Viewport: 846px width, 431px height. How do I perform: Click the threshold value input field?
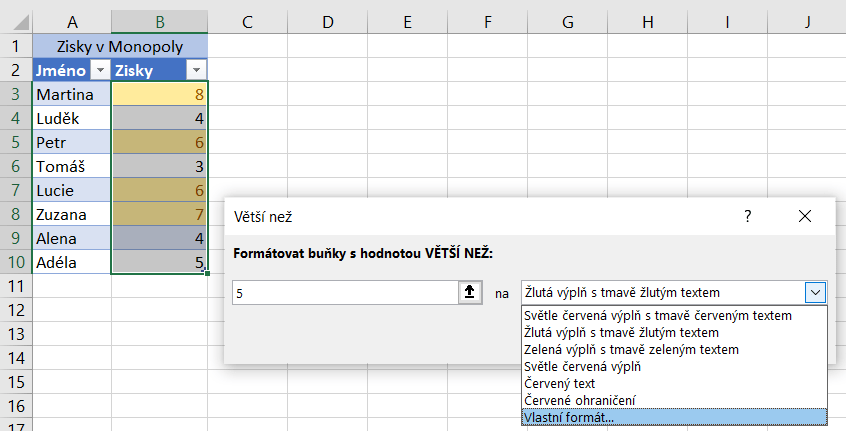click(344, 292)
